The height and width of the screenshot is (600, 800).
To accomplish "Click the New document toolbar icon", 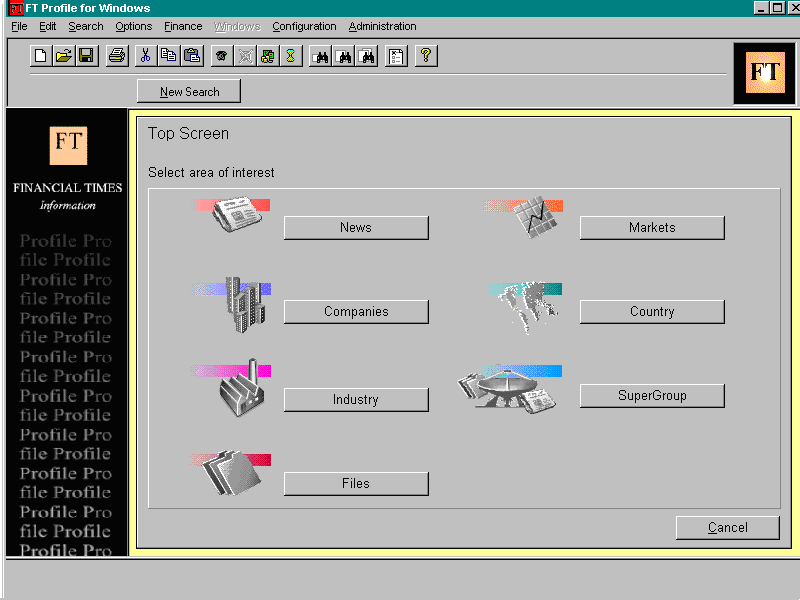I will coord(40,55).
